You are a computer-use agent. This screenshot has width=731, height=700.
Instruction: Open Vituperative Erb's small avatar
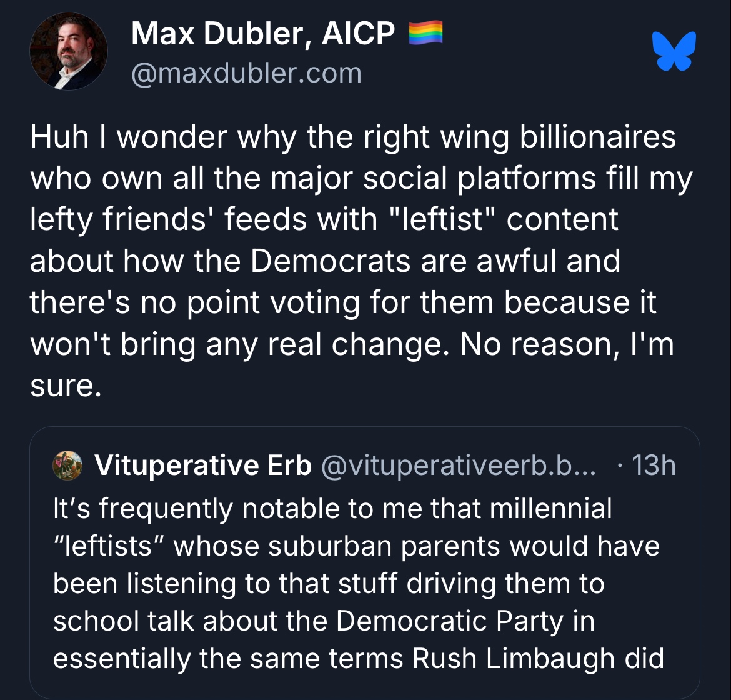click(67, 466)
